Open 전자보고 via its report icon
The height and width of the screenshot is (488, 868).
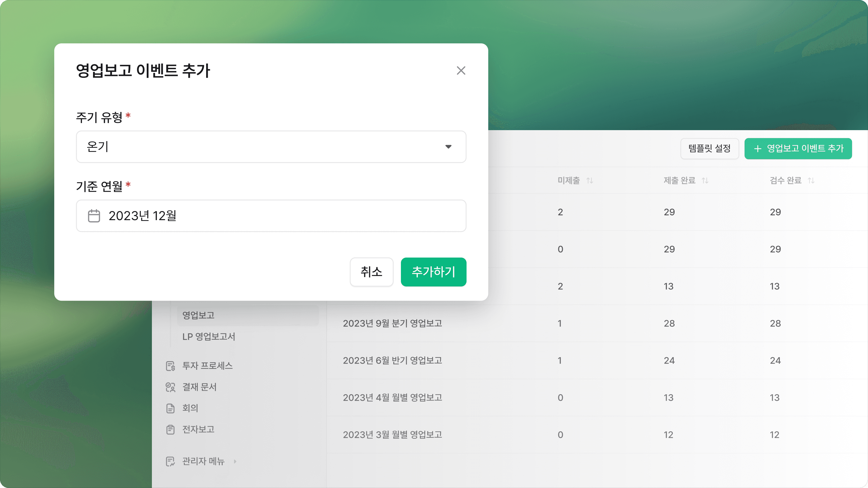(171, 429)
